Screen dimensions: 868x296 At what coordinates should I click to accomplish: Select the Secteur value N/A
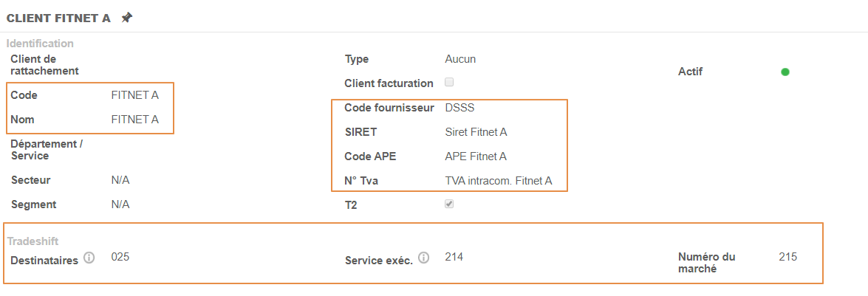[120, 180]
